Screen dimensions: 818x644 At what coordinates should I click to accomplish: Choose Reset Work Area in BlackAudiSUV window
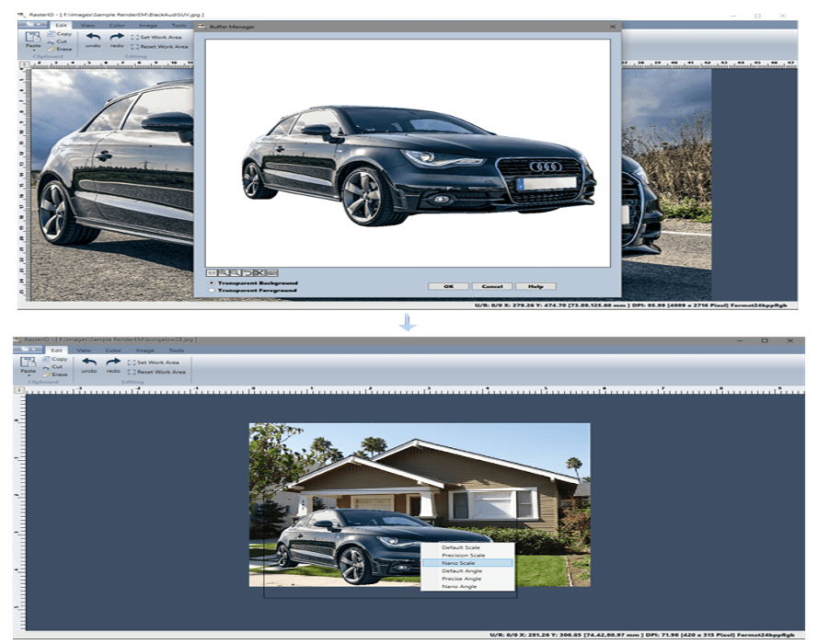click(x=159, y=46)
